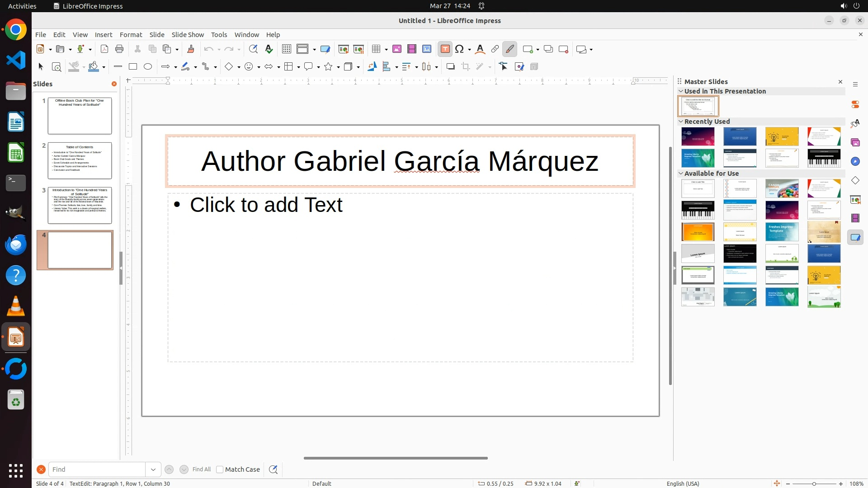The image size is (868, 488).
Task: Open the Thunderbird app in the dock
Action: coord(16,244)
